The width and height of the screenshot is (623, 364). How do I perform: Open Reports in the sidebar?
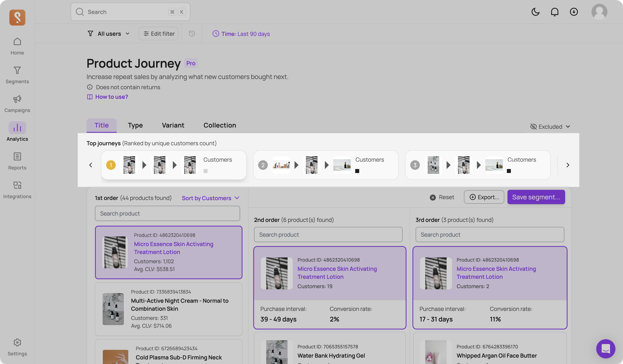click(17, 161)
